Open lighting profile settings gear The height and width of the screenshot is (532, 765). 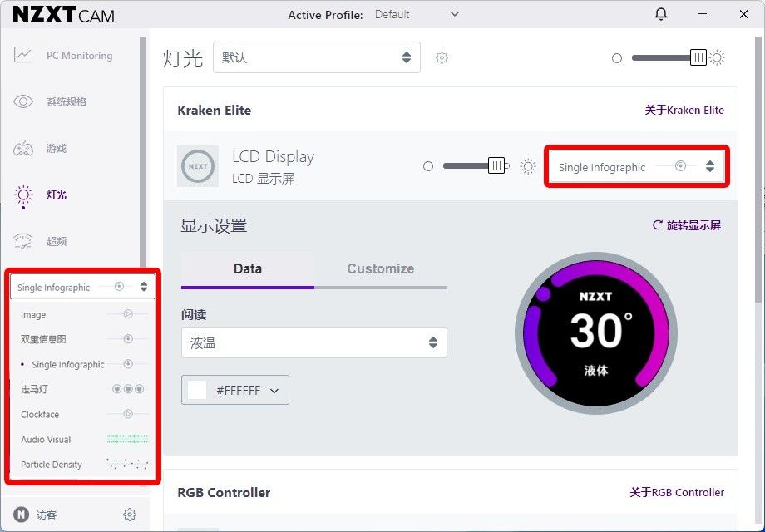point(442,58)
